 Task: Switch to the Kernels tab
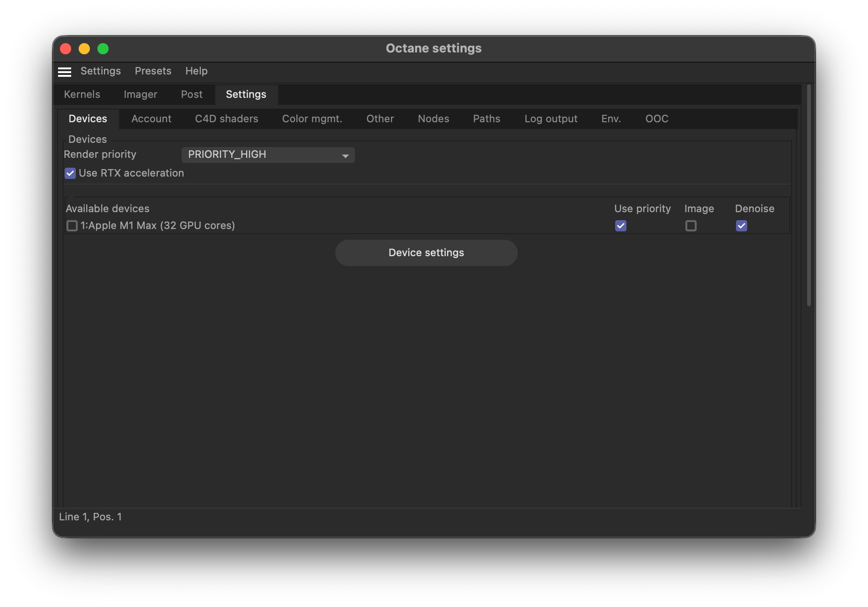point(82,95)
